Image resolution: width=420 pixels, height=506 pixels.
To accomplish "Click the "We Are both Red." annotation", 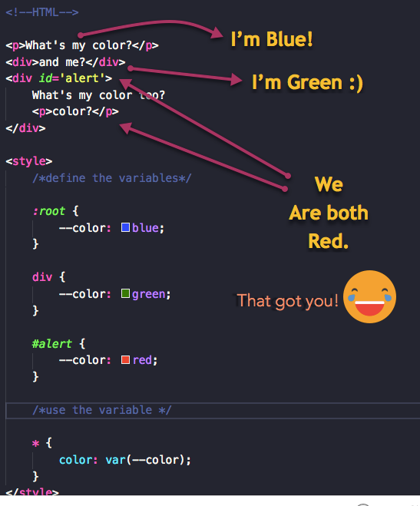I will click(329, 213).
